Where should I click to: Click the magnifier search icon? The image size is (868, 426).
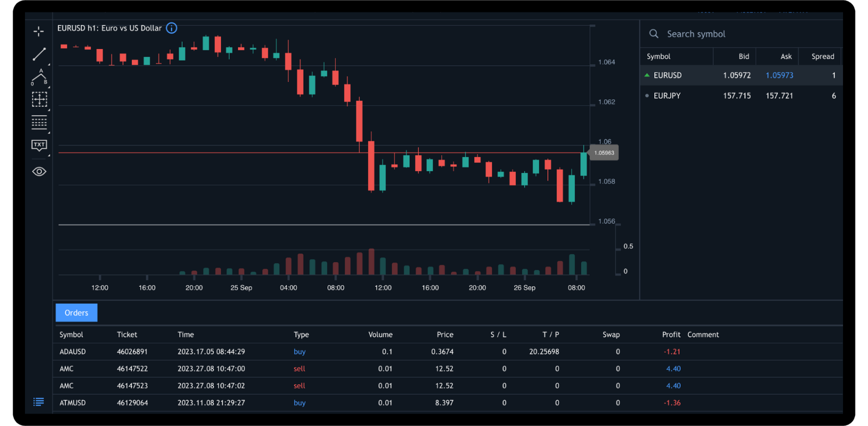(x=654, y=34)
